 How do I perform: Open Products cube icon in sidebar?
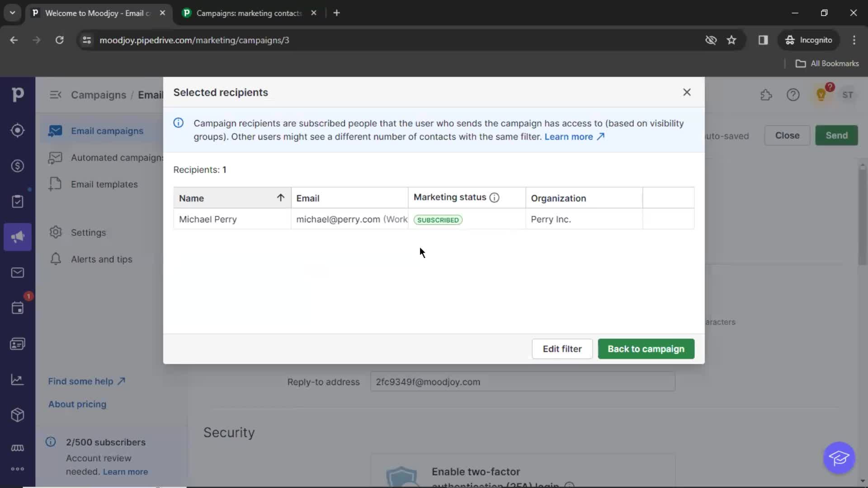point(18,415)
